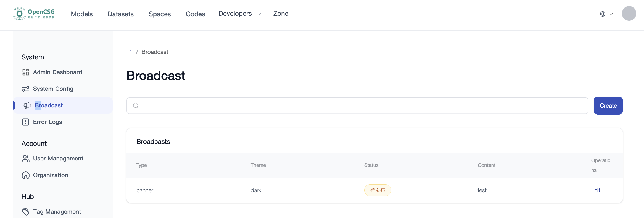
Task: Click the Tag Management tag icon
Action: tap(26, 212)
